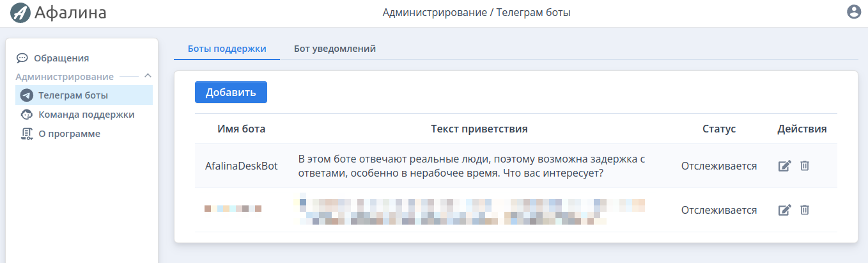Image resolution: width=868 pixels, height=263 pixels.
Task: Click the О программе license icon
Action: [26, 134]
